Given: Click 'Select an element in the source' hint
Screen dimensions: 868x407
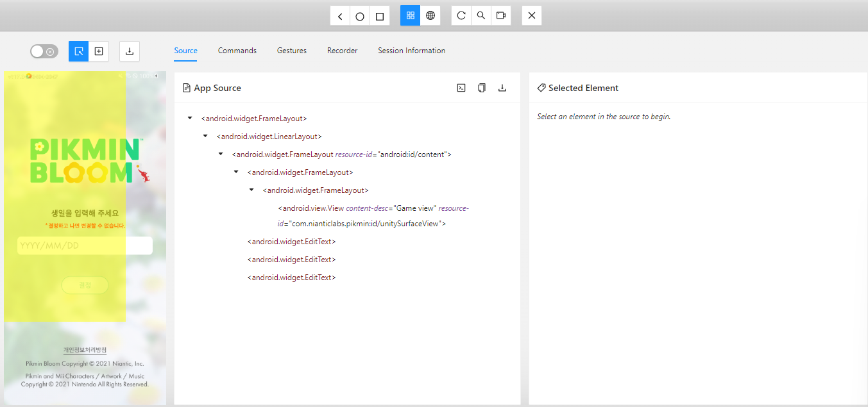Looking at the screenshot, I should click(604, 117).
